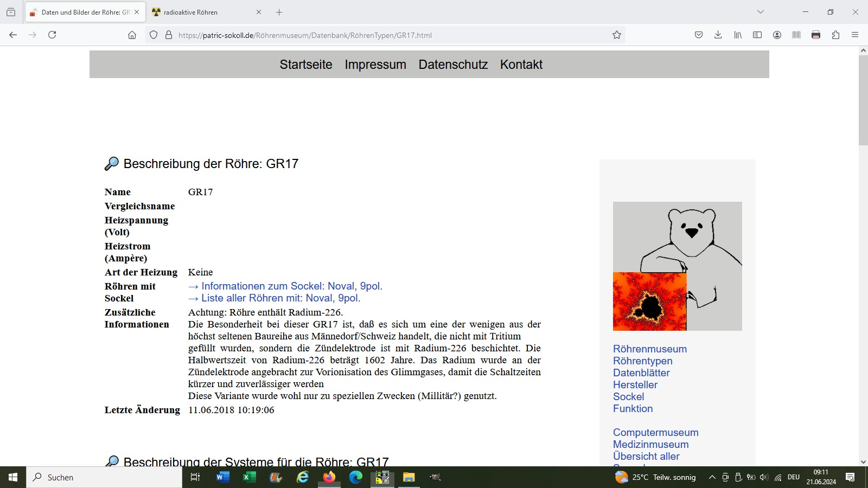Save page to Pocket
Viewport: 868px width, 488px height.
pos(699,35)
